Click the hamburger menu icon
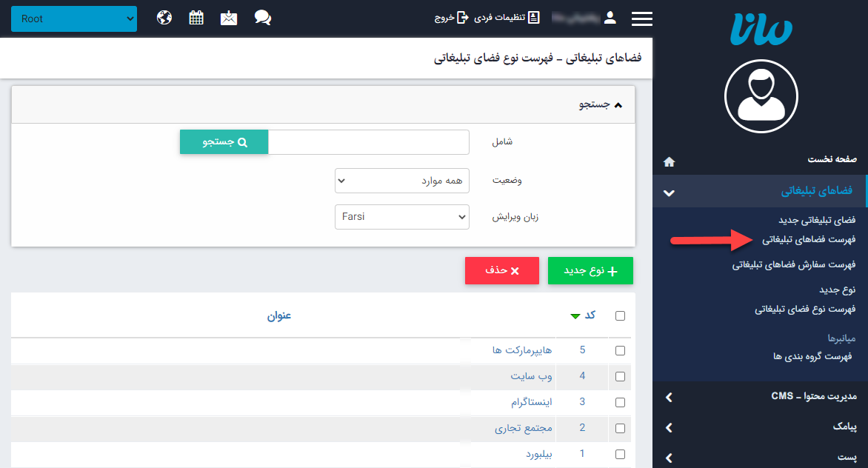Screen dimensions: 868x468 pyautogui.click(x=641, y=18)
